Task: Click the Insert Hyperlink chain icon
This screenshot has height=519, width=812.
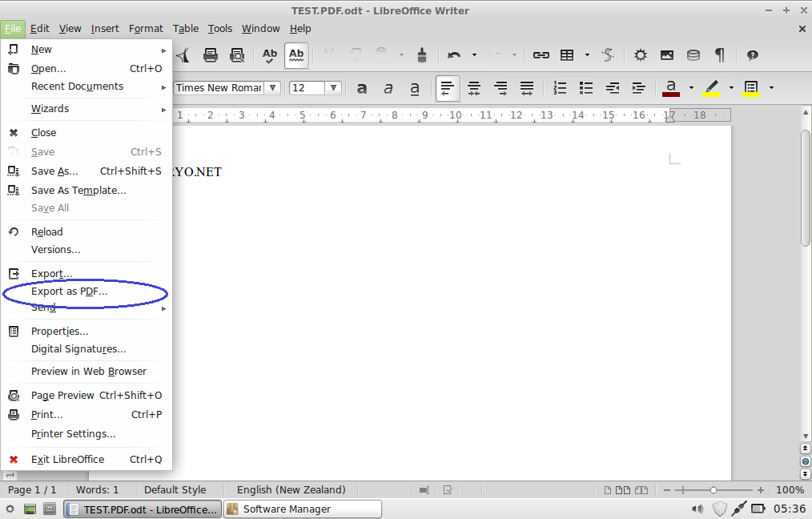Action: [541, 55]
